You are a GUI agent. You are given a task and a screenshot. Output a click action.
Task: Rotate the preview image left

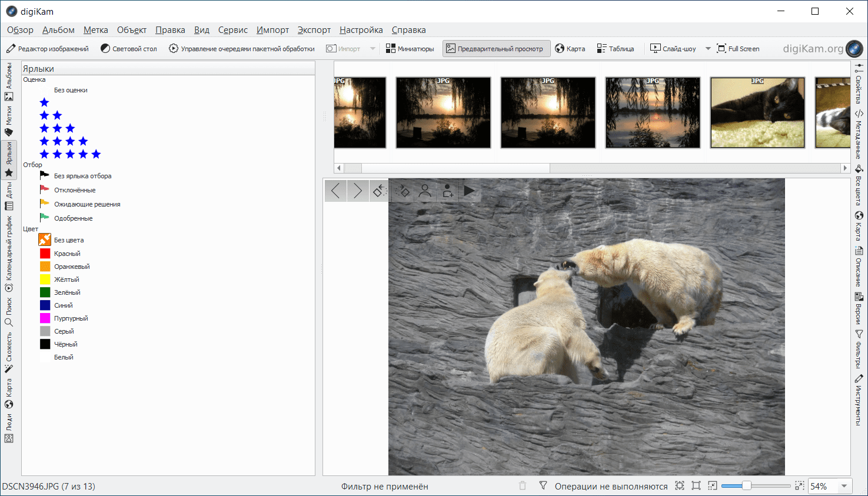coord(380,191)
